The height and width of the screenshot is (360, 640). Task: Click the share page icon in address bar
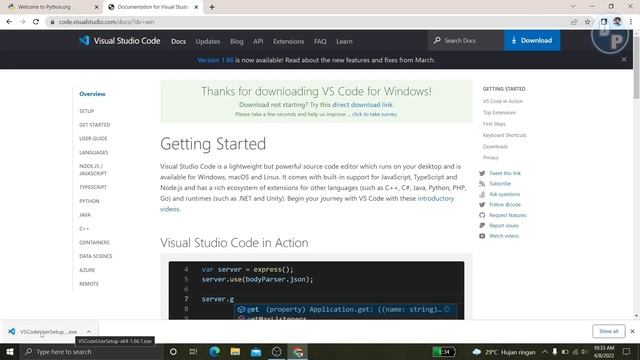tap(574, 22)
